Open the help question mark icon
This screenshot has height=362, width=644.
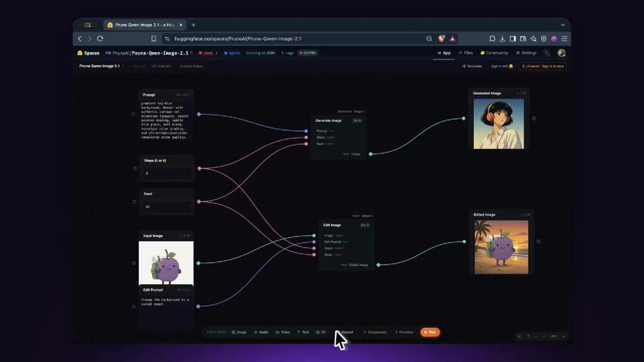point(528,336)
